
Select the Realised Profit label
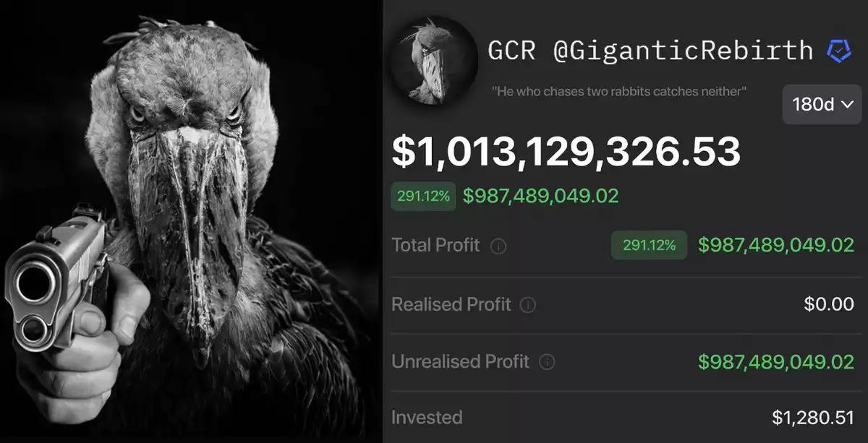click(451, 304)
